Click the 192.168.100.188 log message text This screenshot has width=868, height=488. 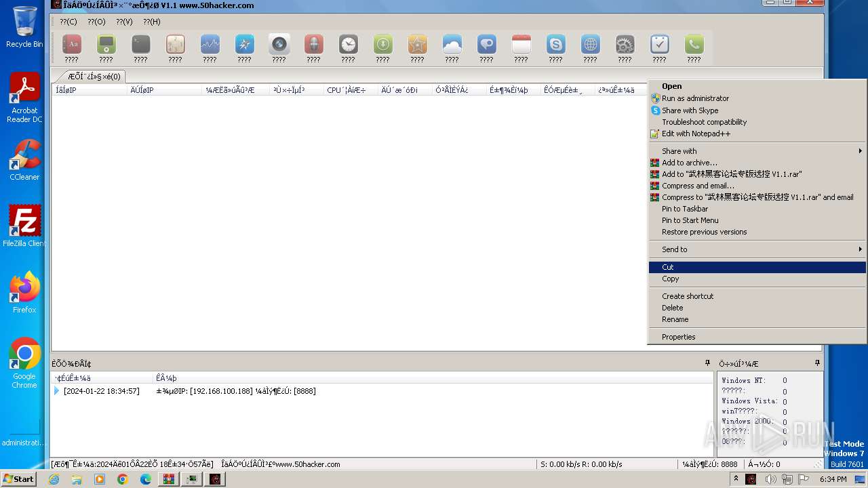click(x=236, y=391)
